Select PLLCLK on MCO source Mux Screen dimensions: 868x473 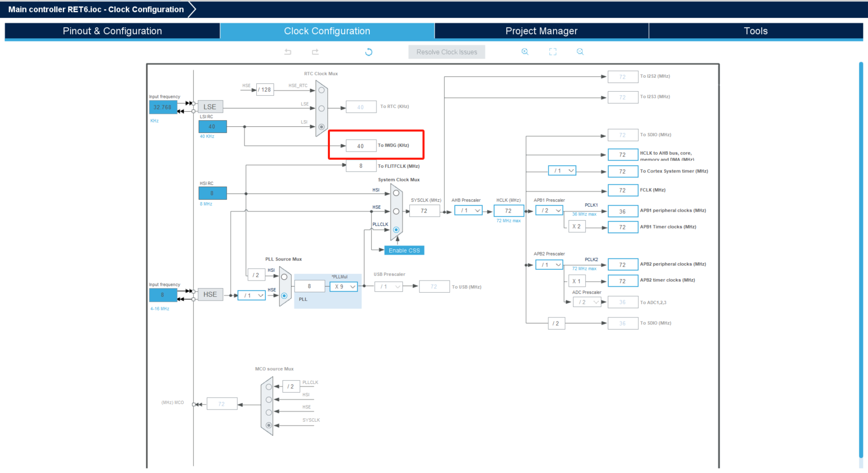click(x=269, y=387)
